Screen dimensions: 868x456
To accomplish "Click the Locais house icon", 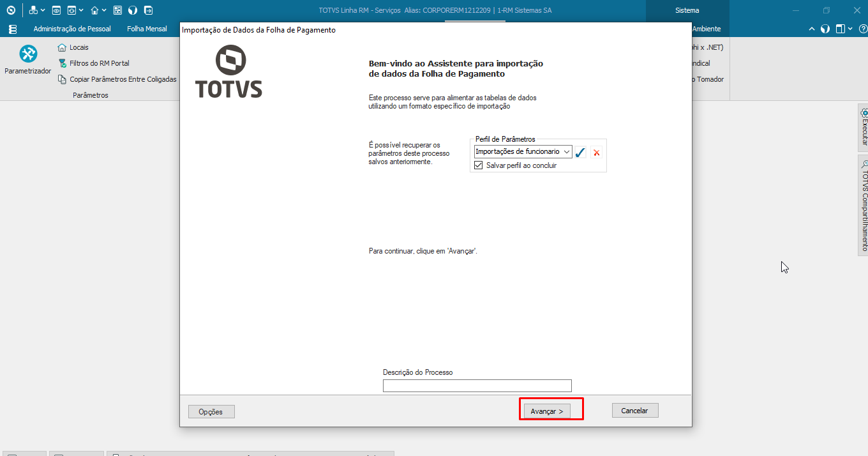I will point(62,47).
